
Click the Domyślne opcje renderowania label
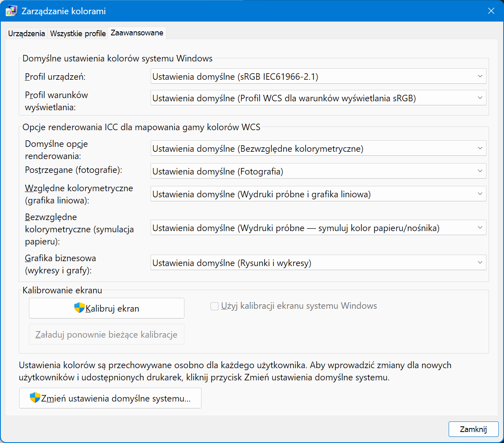[57, 150]
